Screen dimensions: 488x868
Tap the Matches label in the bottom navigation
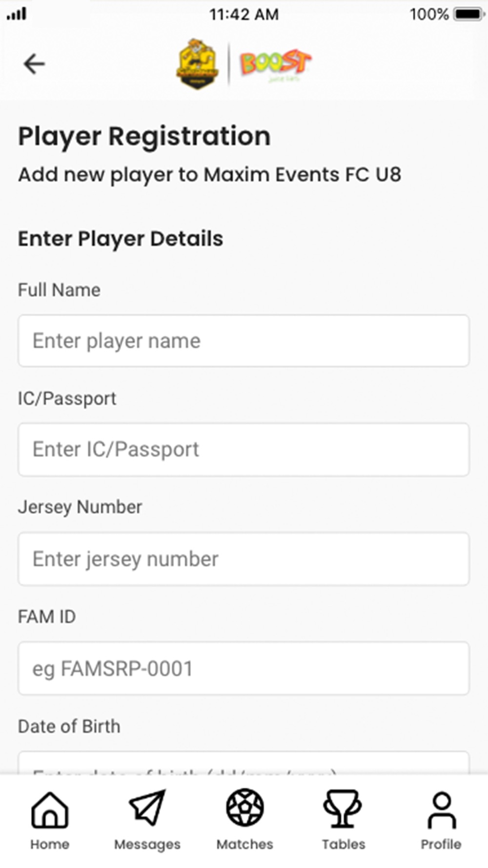pyautogui.click(x=245, y=845)
